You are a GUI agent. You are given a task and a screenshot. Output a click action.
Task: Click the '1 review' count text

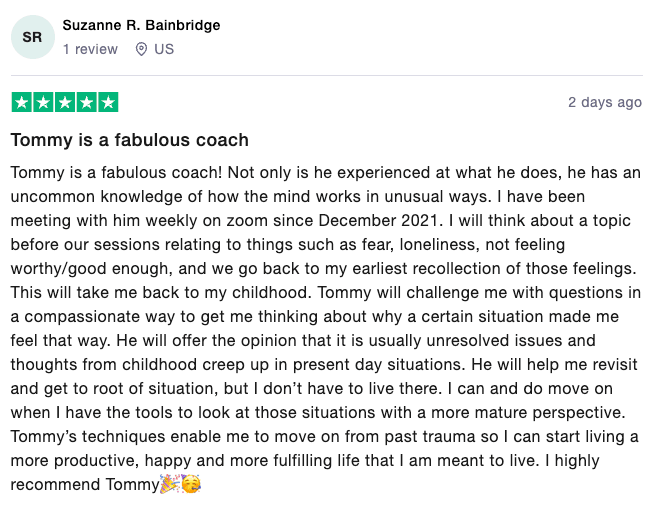tap(90, 49)
